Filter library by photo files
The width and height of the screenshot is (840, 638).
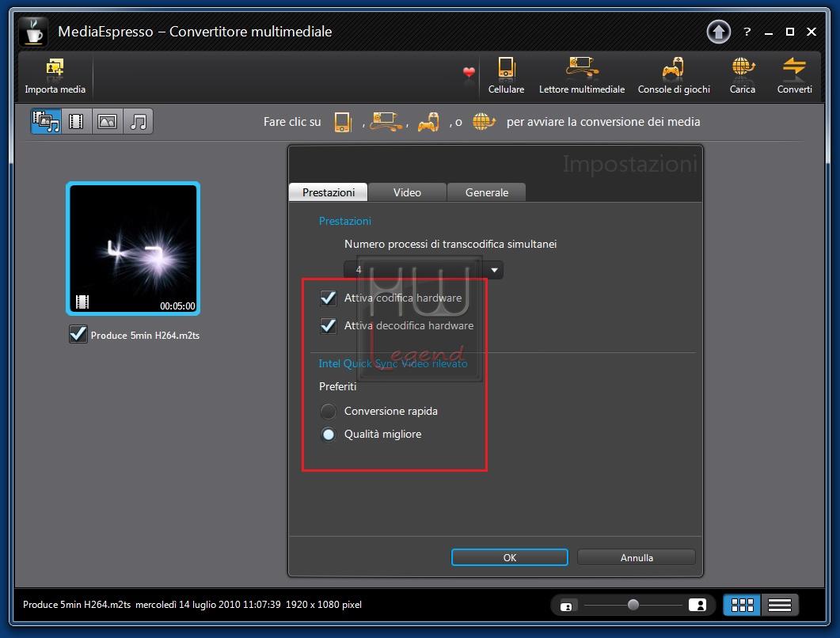107,122
